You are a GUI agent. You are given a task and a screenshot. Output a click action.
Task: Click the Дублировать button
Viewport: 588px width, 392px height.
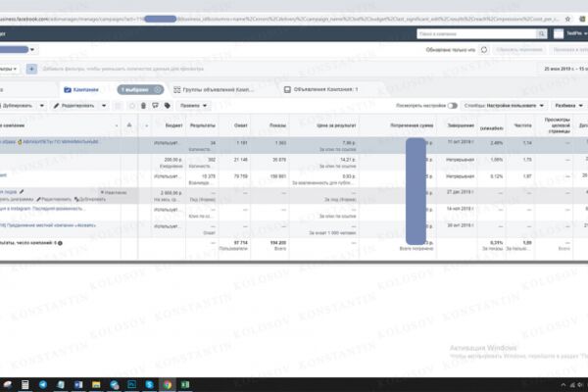pos(18,106)
